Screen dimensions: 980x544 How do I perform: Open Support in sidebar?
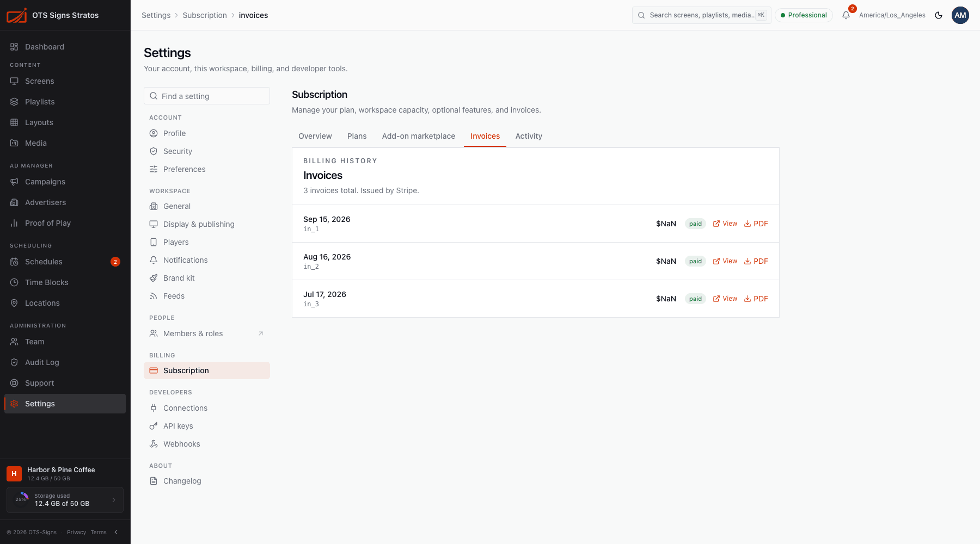(65, 383)
